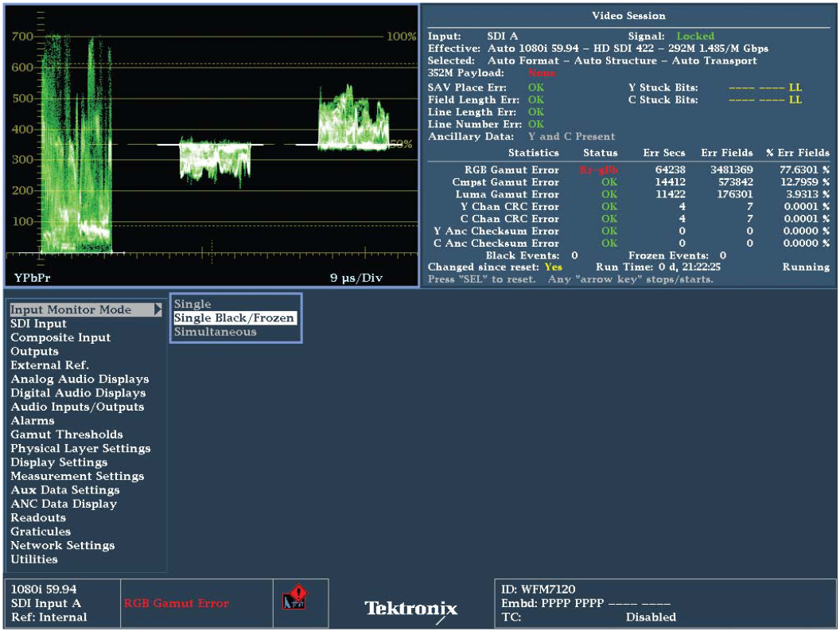
Task: Click the RGB Gamut Error status message
Action: pyautogui.click(x=177, y=603)
